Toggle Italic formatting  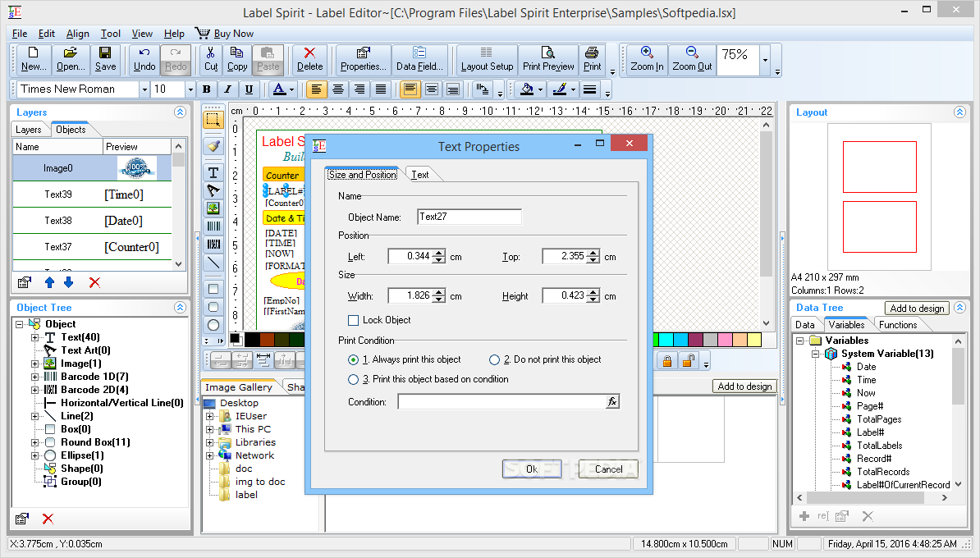[x=228, y=89]
